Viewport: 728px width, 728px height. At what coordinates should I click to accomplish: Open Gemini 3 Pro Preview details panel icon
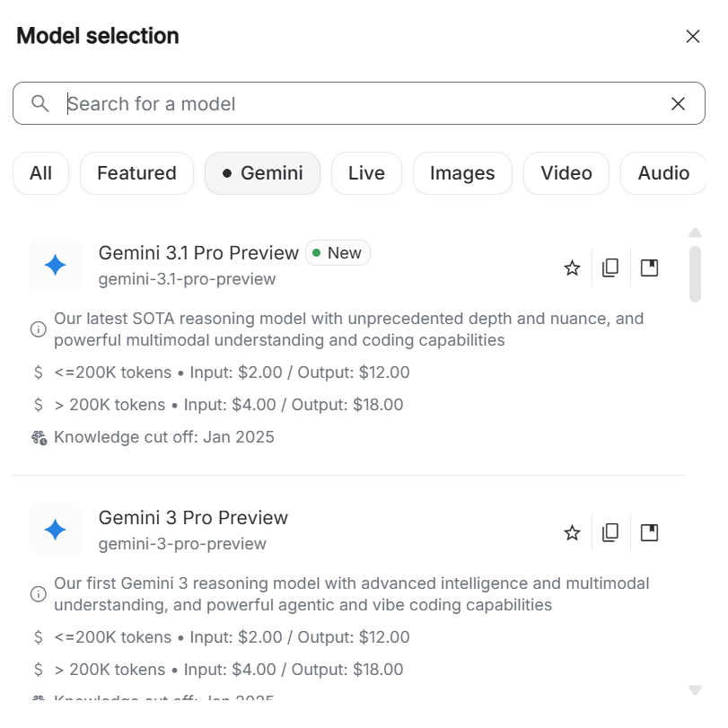(649, 532)
